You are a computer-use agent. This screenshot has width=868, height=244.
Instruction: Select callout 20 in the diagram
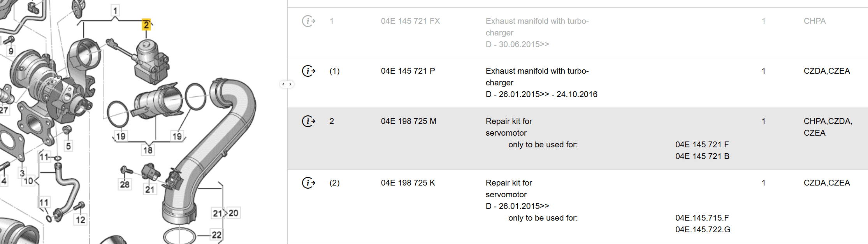(234, 213)
